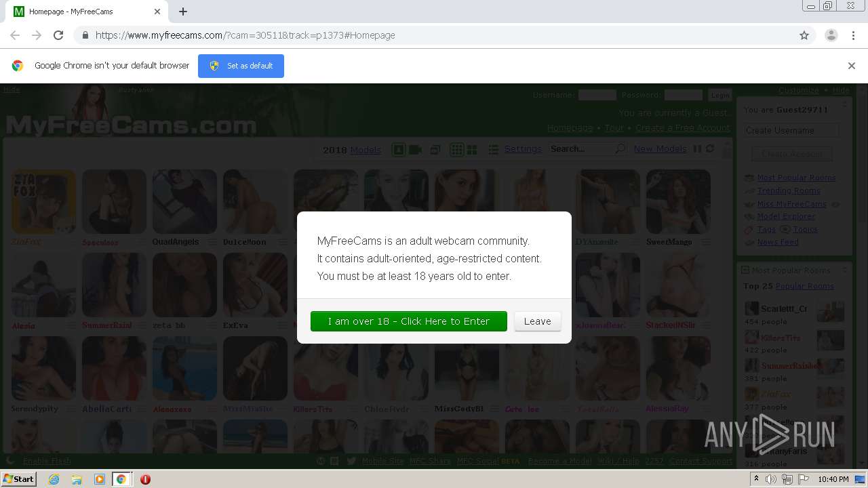Image resolution: width=868 pixels, height=488 pixels.
Task: Click the Create Username field
Action: [x=791, y=131]
